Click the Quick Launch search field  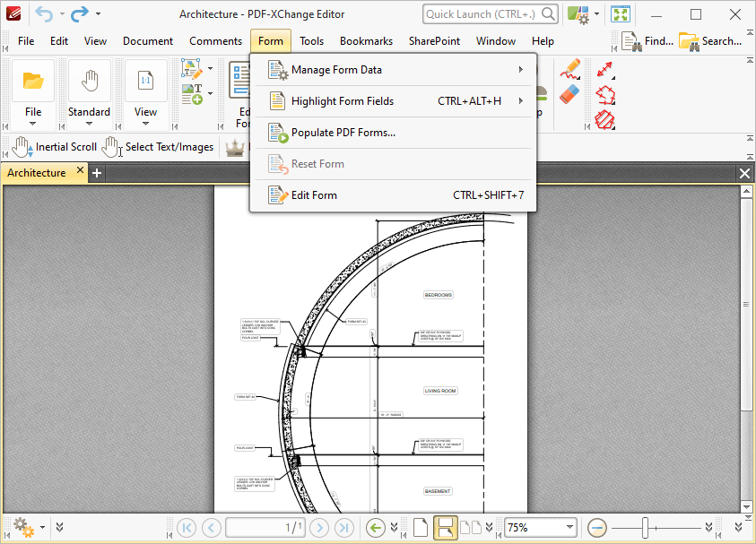pos(482,14)
